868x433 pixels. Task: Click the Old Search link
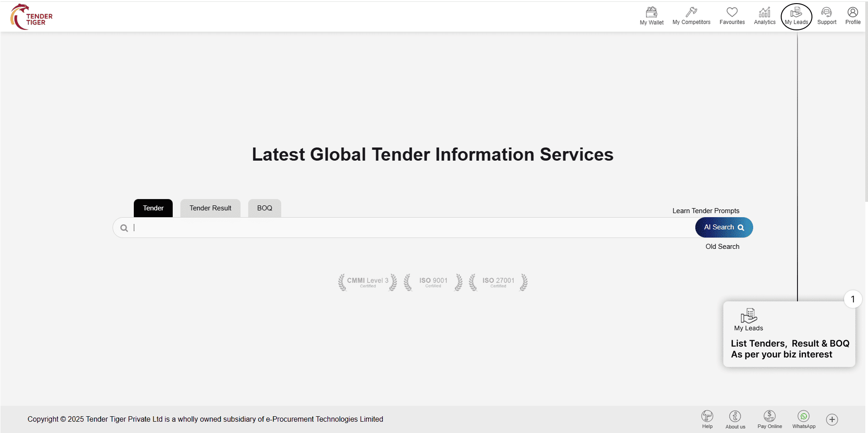point(722,247)
